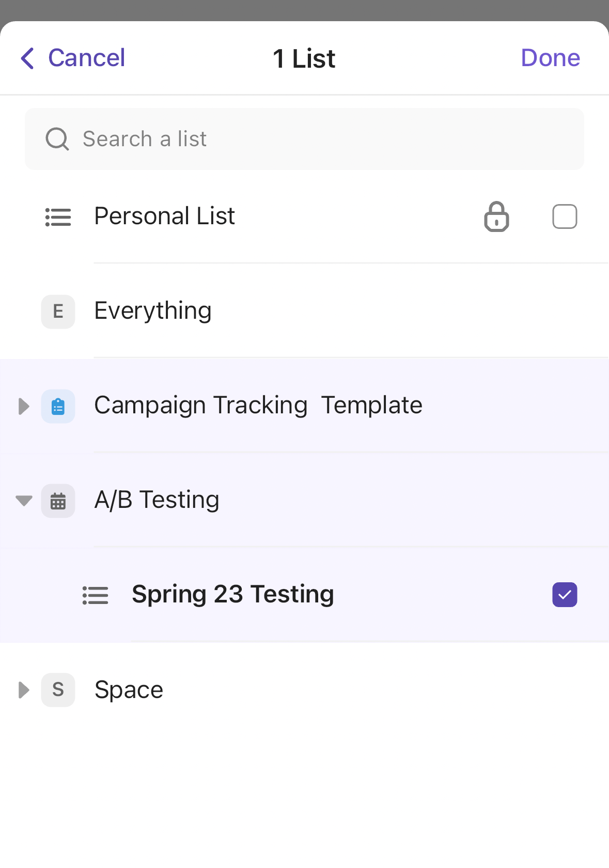Click the Personal List bullet-list icon
Image resolution: width=609 pixels, height=868 pixels.
58,217
